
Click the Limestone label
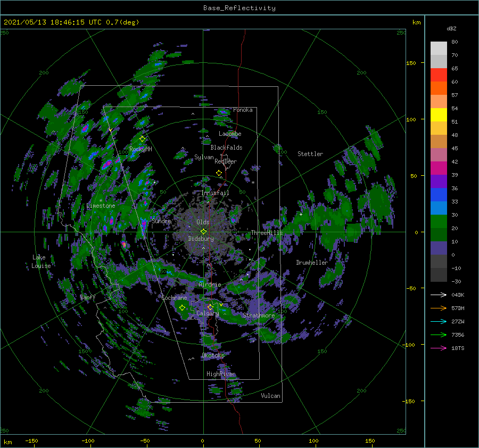click(x=101, y=206)
